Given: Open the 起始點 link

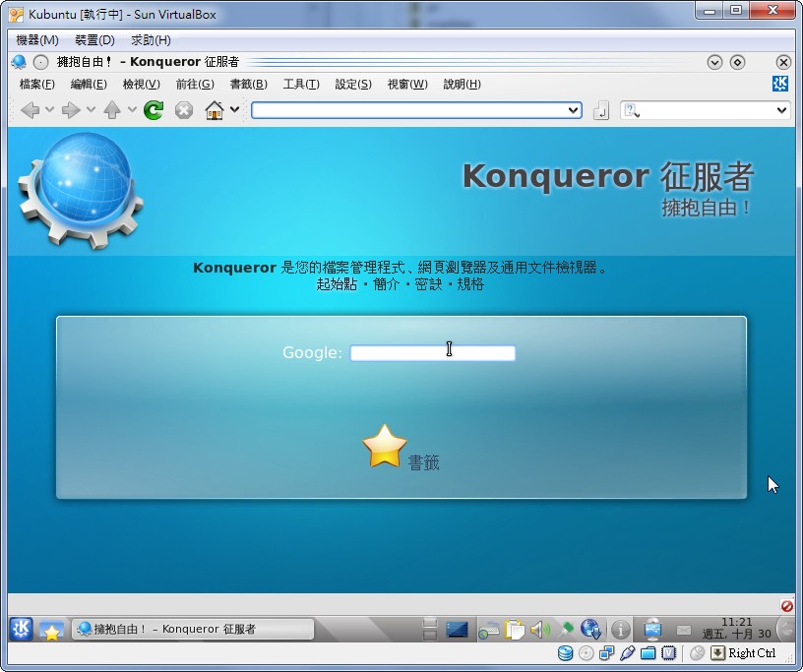Looking at the screenshot, I should 338,287.
